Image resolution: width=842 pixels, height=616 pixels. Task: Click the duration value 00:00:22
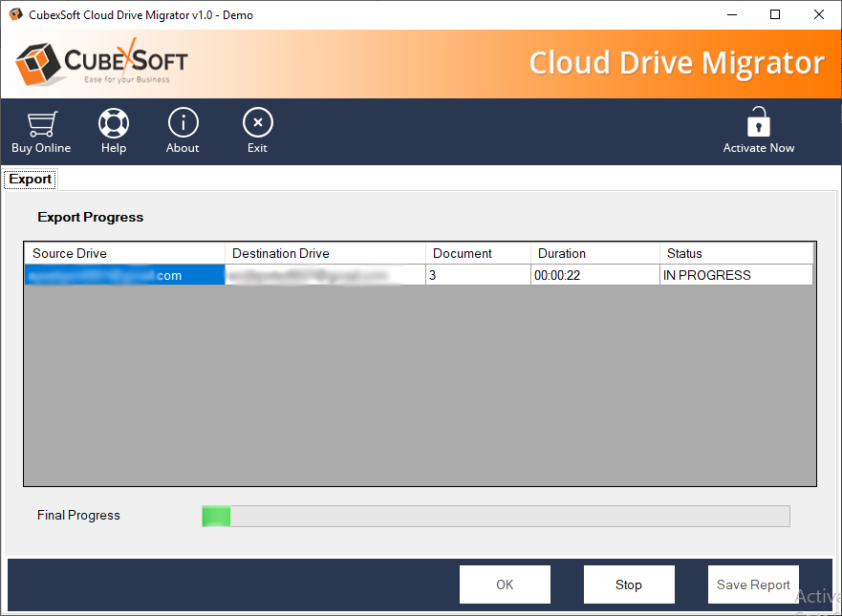tap(595, 275)
